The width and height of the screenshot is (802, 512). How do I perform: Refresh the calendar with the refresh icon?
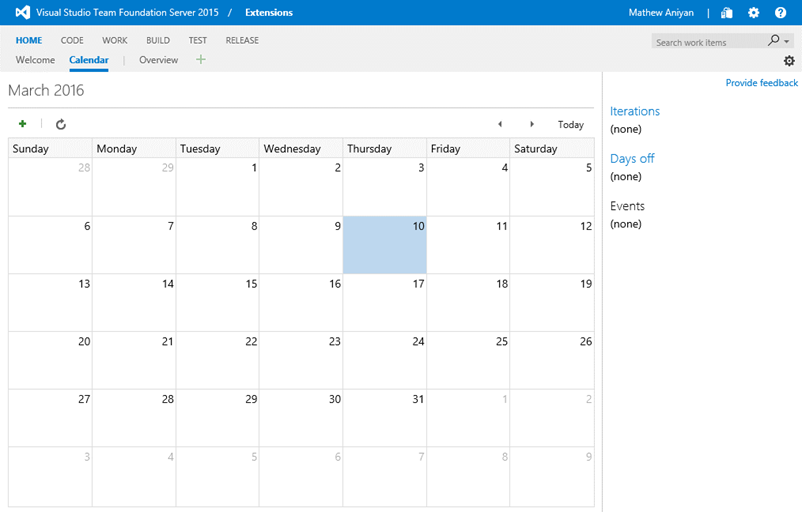click(61, 124)
